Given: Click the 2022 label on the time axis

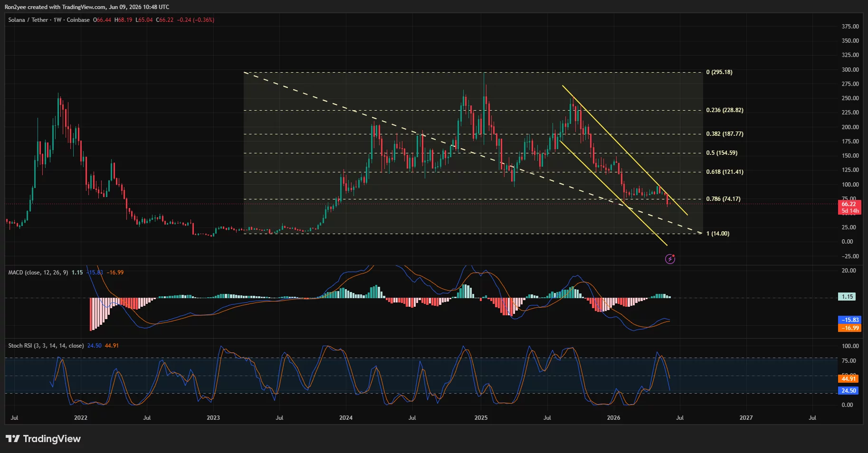Looking at the screenshot, I should point(81,418).
